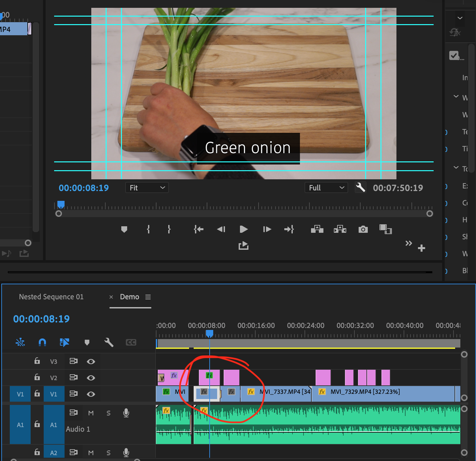
Task: Switch to the Nested Sequence 01 tab
Action: point(51,297)
